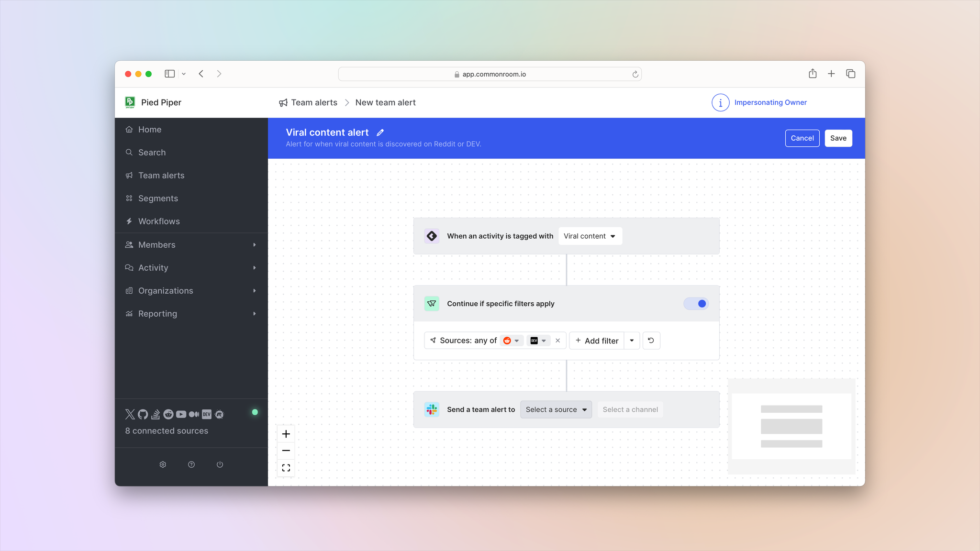Disable the specific filters toggle

pos(696,304)
